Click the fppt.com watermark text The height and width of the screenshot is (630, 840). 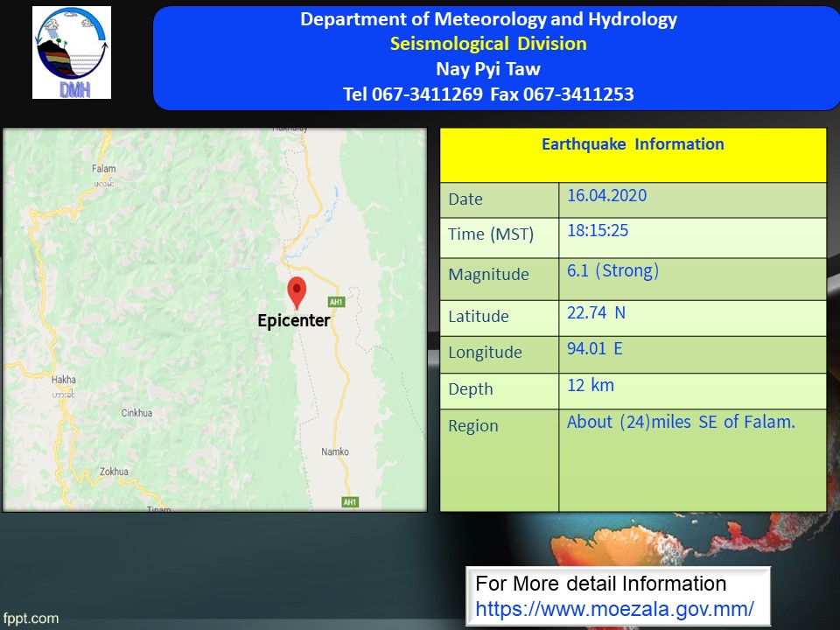pyautogui.click(x=30, y=619)
